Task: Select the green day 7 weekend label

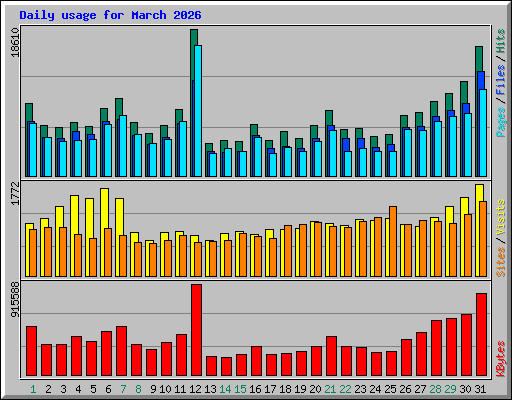Action: [x=123, y=389]
